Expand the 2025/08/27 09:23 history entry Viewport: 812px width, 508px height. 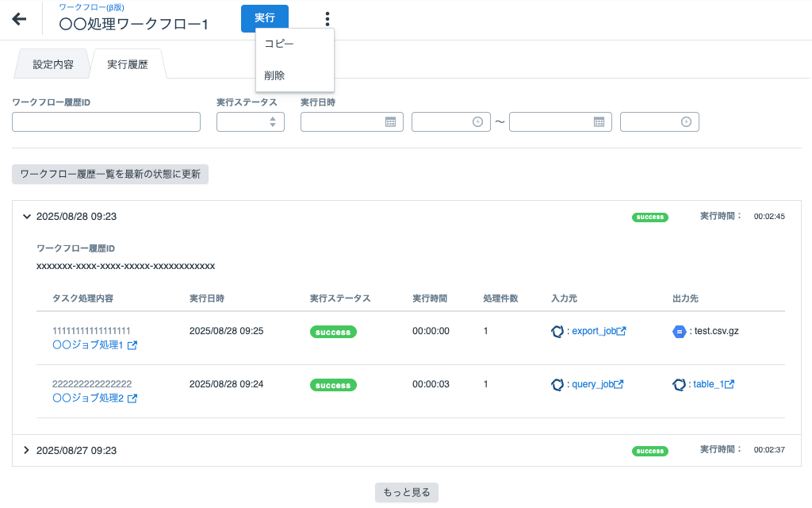(x=26, y=451)
